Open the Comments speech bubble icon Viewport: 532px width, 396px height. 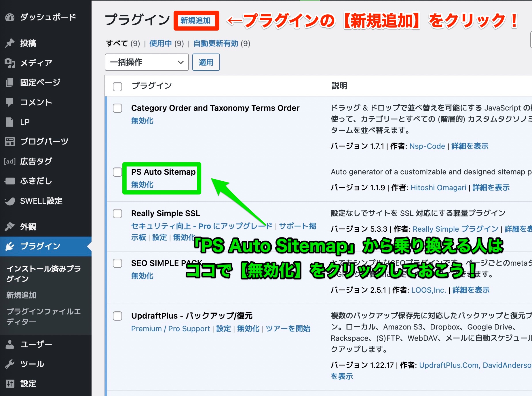[10, 102]
